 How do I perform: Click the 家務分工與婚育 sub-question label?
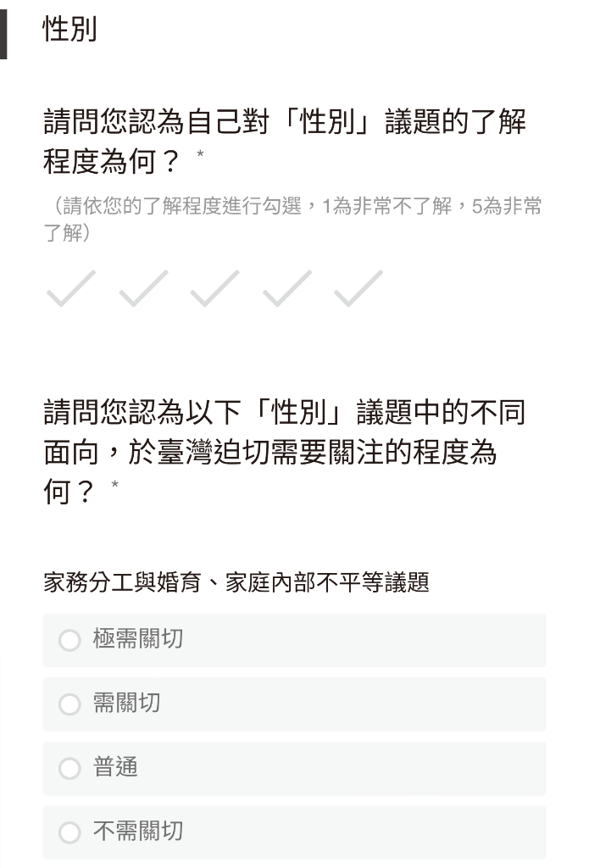point(236,582)
